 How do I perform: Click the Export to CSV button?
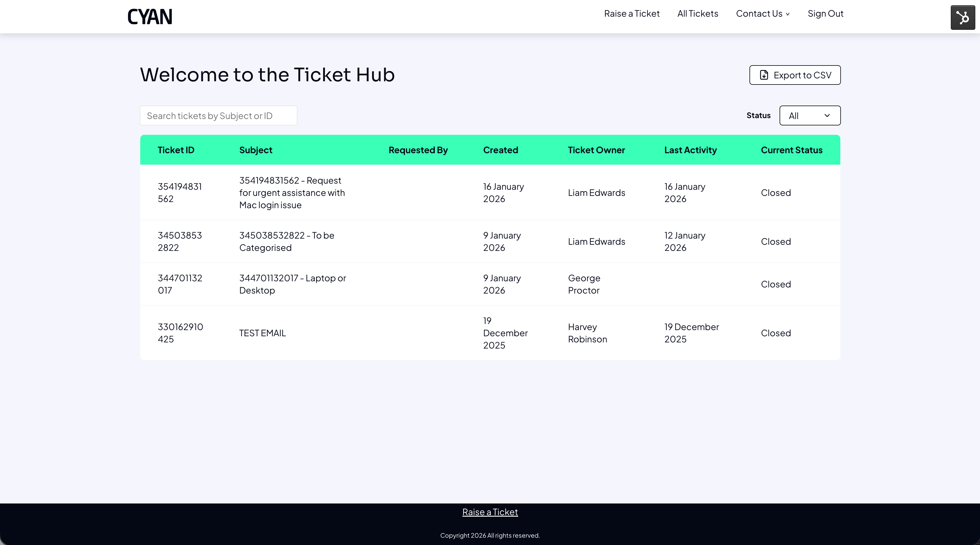click(x=794, y=75)
